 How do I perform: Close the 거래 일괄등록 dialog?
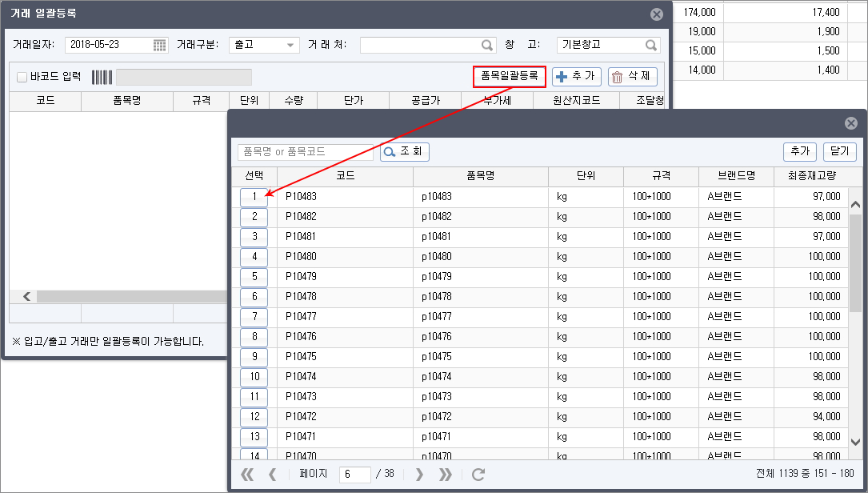pos(657,14)
